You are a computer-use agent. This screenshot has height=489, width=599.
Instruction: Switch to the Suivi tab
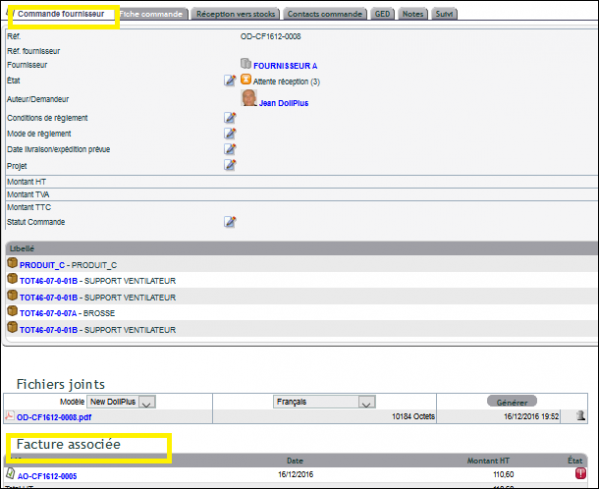coord(444,14)
